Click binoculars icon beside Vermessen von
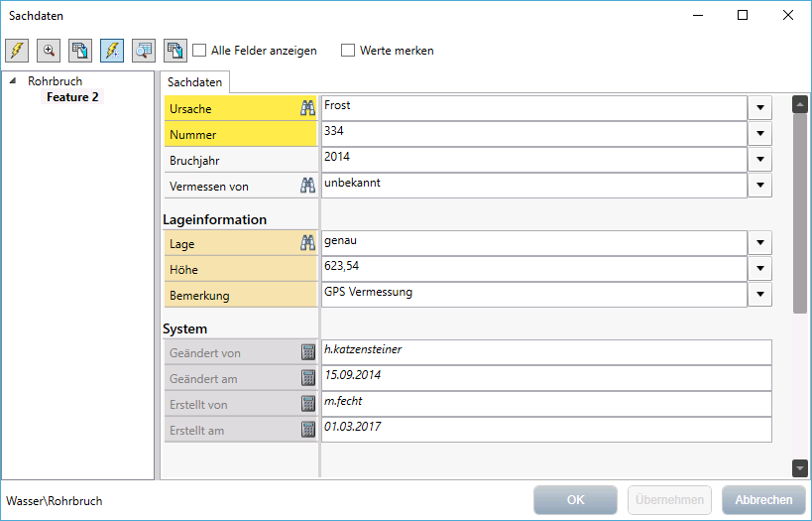This screenshot has height=521, width=812. pyautogui.click(x=307, y=186)
